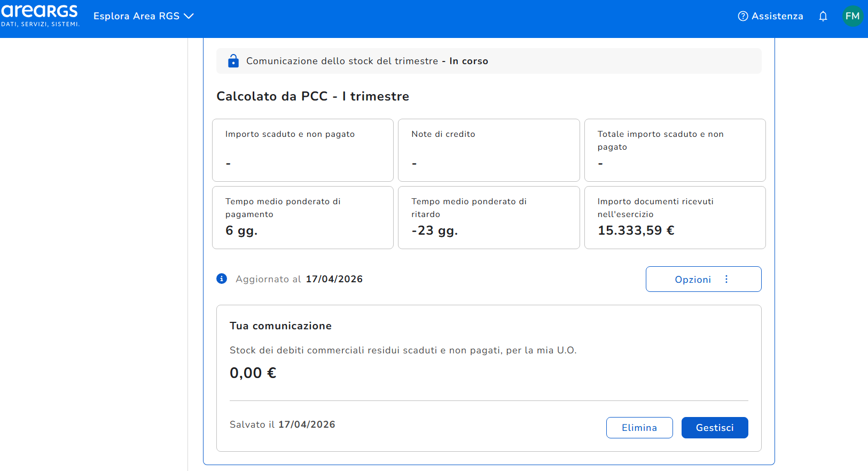868x471 pixels.
Task: Click the Salvato il 17/04/2026 text
Action: point(283,424)
